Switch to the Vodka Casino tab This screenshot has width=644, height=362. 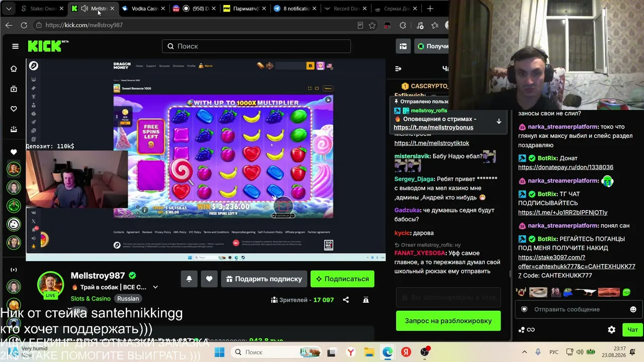point(143,9)
